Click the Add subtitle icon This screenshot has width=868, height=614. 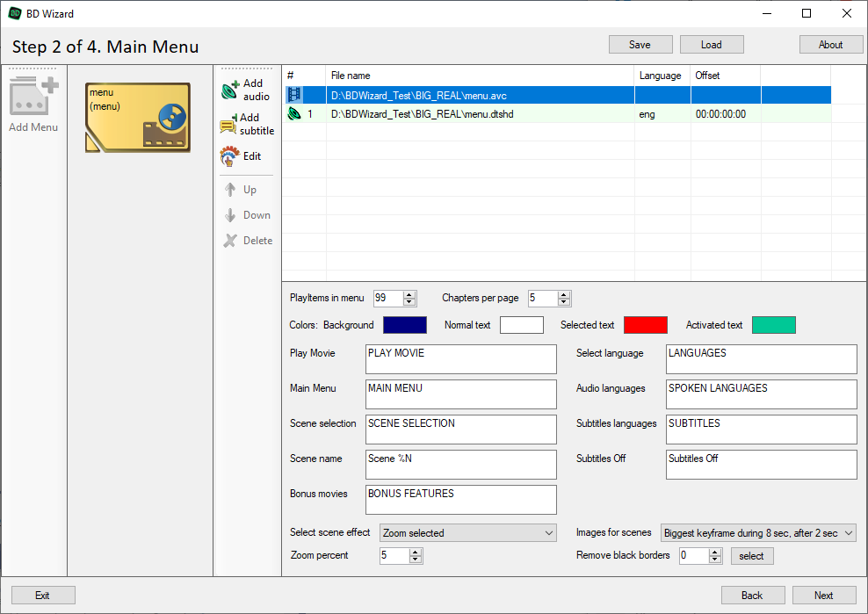pos(229,125)
